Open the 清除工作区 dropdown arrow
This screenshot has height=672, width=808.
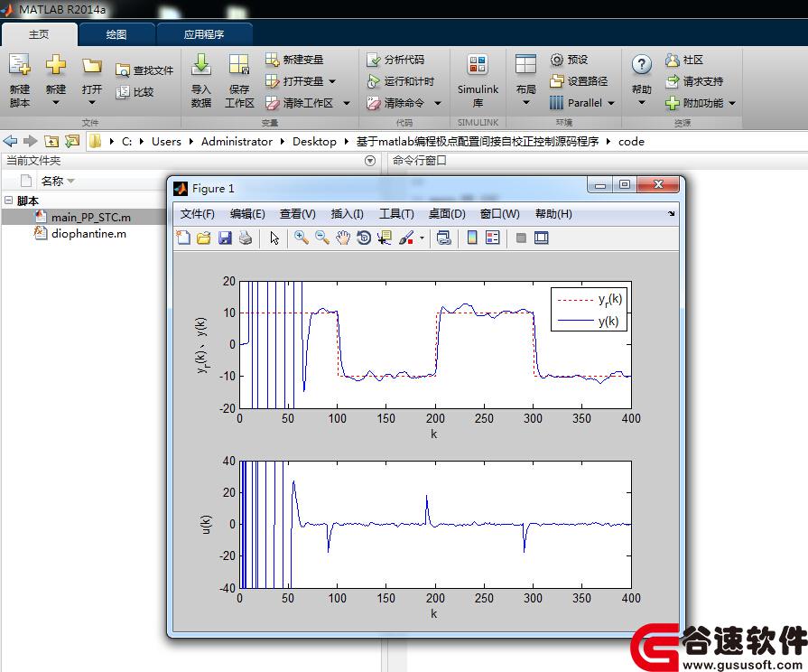(x=347, y=103)
